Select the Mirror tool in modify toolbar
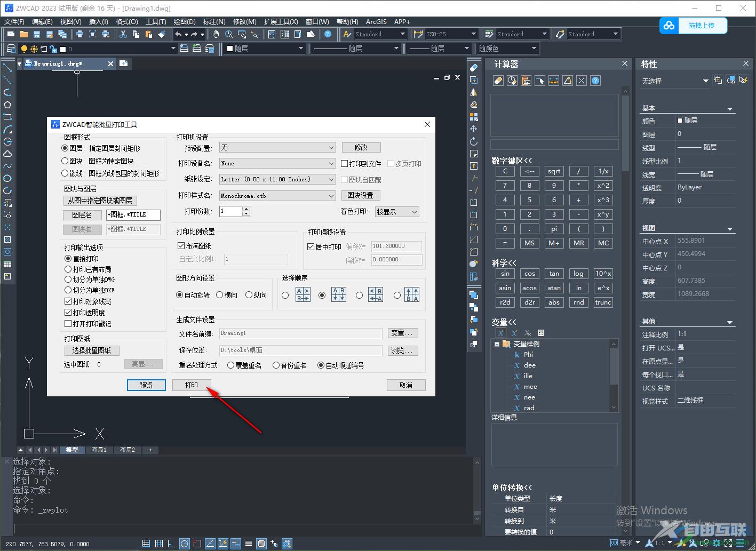 (473, 92)
